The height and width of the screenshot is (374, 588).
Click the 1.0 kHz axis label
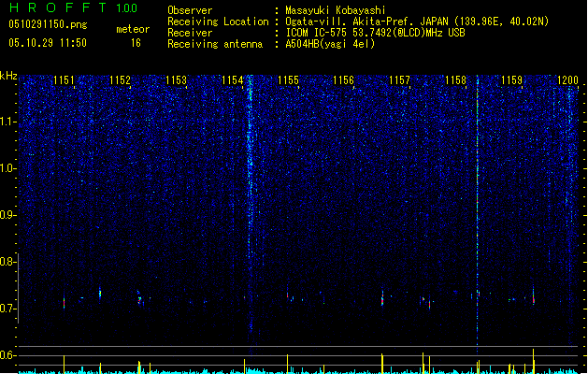tap(8, 168)
